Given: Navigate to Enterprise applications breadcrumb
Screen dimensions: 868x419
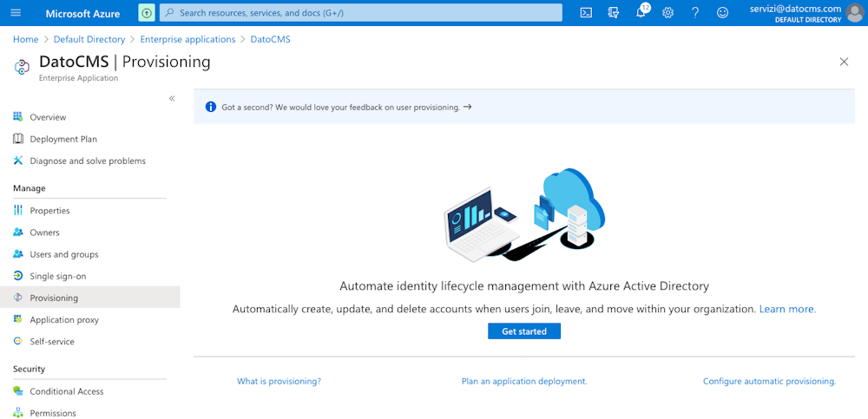Looking at the screenshot, I should coord(187,39).
